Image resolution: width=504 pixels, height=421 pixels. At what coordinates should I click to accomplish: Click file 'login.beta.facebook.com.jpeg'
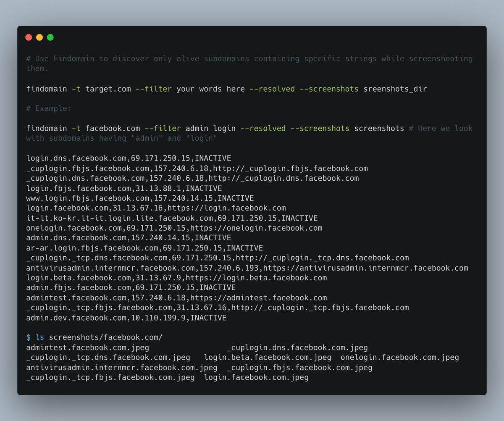point(268,358)
